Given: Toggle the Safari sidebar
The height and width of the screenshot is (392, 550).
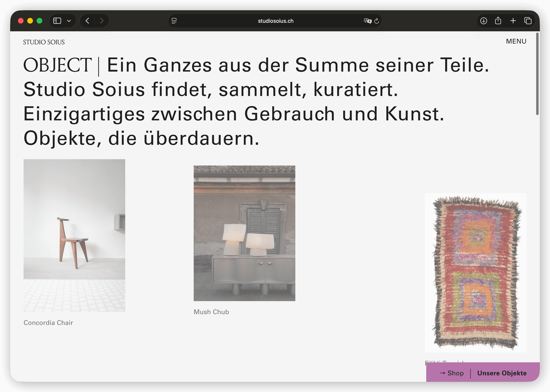Looking at the screenshot, I should pyautogui.click(x=57, y=21).
